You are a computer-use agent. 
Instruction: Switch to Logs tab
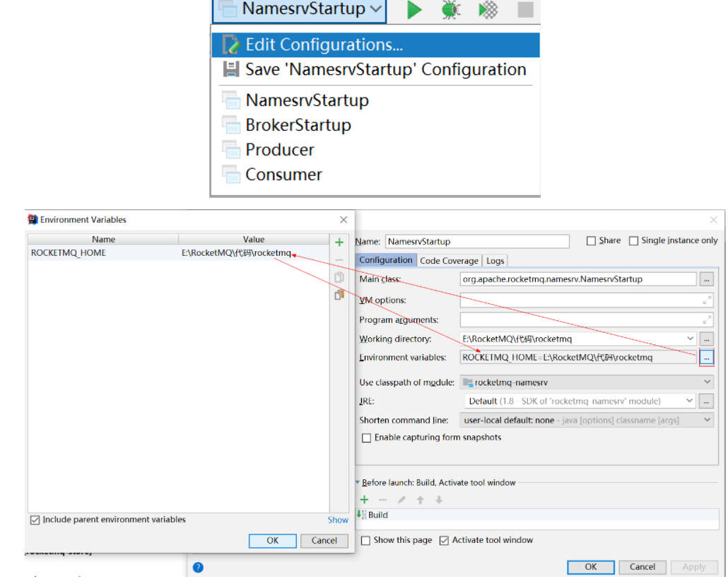click(495, 260)
